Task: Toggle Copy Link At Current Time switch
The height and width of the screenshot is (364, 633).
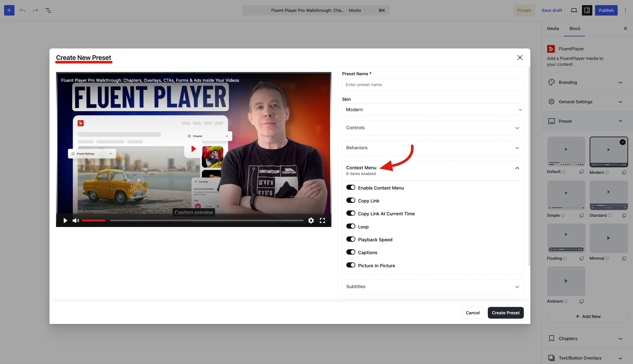Action: pos(351,213)
